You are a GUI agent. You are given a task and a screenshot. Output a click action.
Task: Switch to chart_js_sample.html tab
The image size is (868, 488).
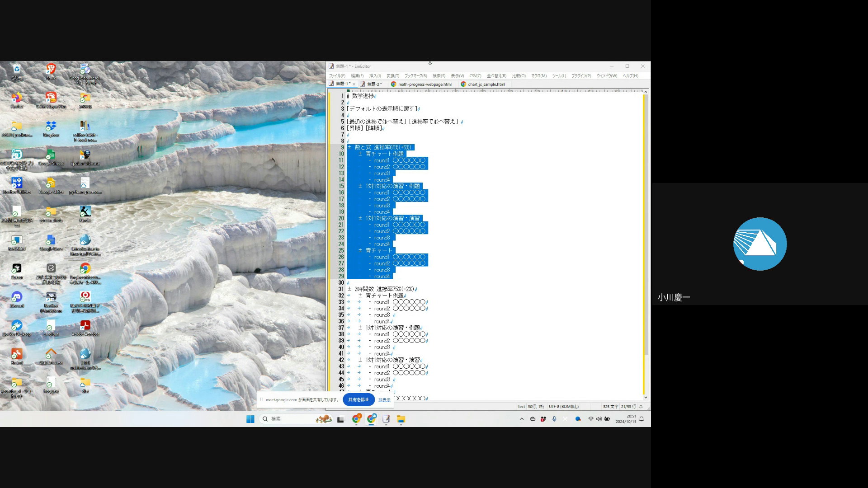(x=486, y=84)
